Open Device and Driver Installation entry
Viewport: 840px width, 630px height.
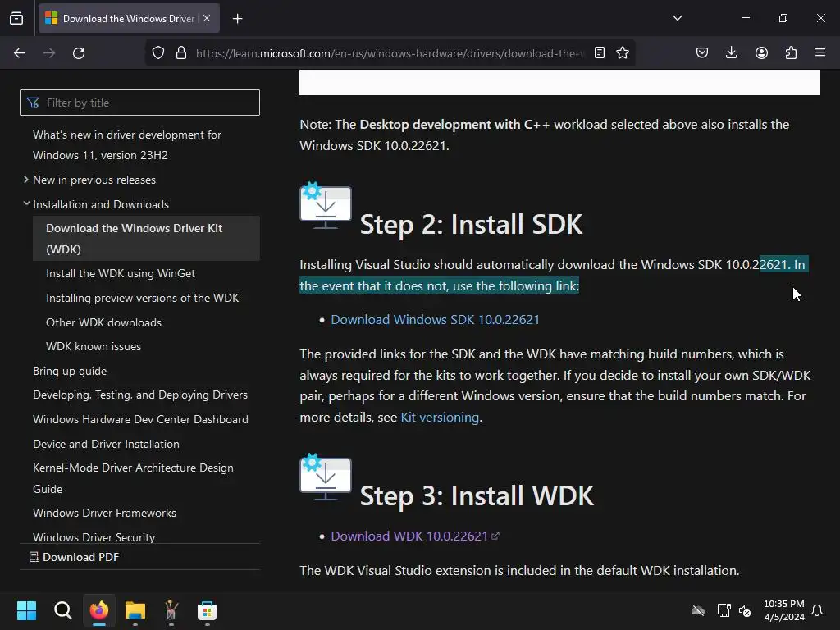point(106,444)
